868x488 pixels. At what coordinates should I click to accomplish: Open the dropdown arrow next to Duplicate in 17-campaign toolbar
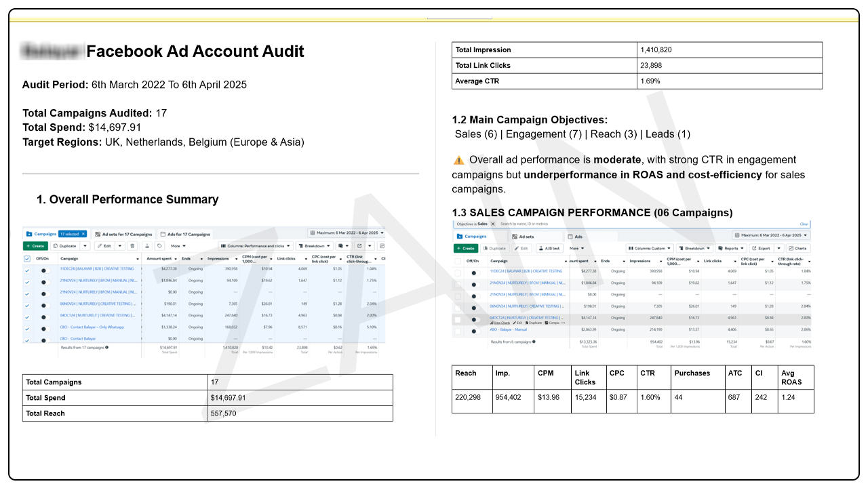(x=85, y=246)
